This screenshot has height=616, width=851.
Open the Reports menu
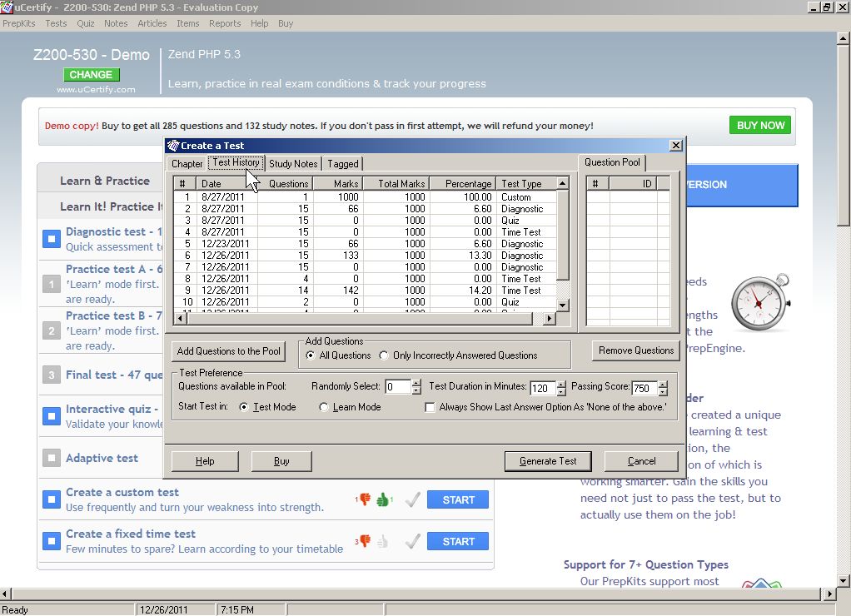(x=225, y=23)
